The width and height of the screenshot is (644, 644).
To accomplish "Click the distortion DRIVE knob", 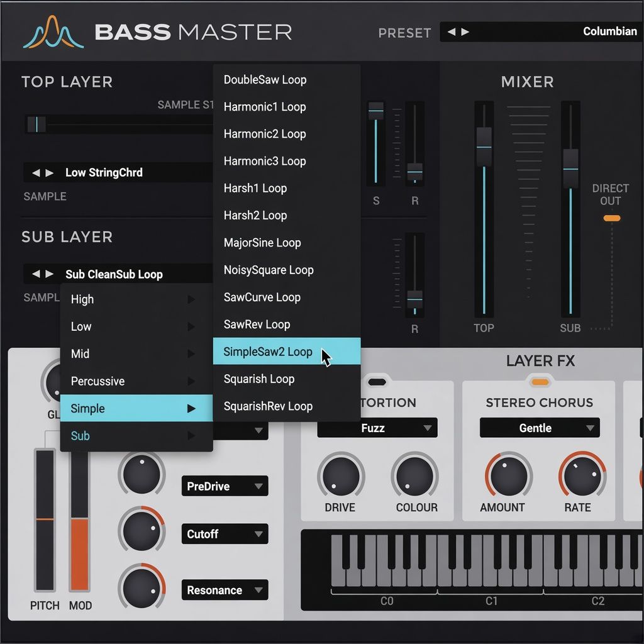I will pyautogui.click(x=340, y=475).
